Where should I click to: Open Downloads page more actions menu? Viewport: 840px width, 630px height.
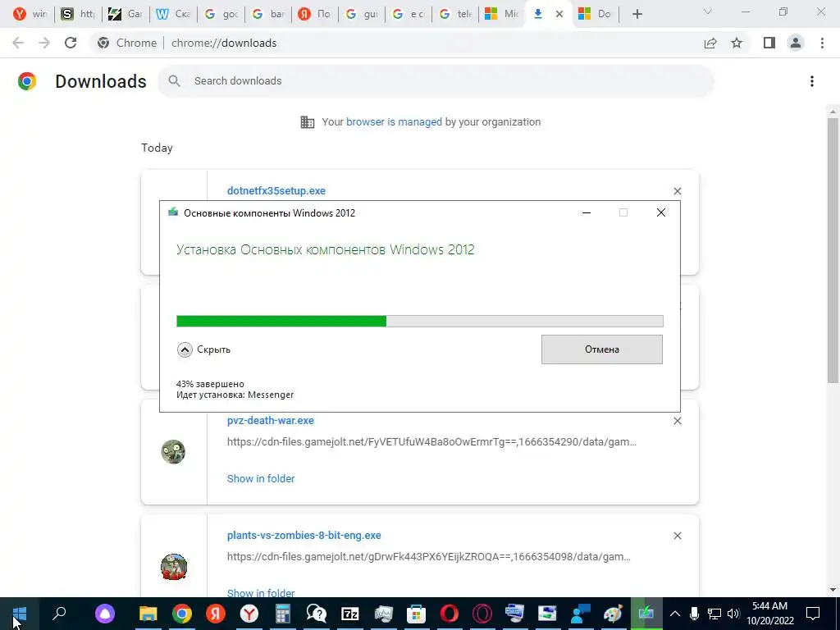pyautogui.click(x=812, y=81)
